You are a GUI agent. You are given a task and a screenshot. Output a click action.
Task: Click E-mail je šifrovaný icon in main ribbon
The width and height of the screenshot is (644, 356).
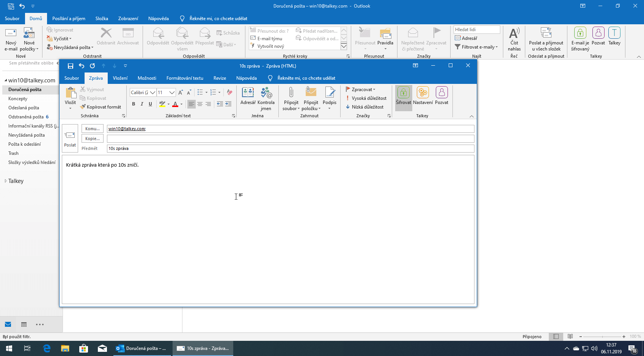pyautogui.click(x=580, y=39)
